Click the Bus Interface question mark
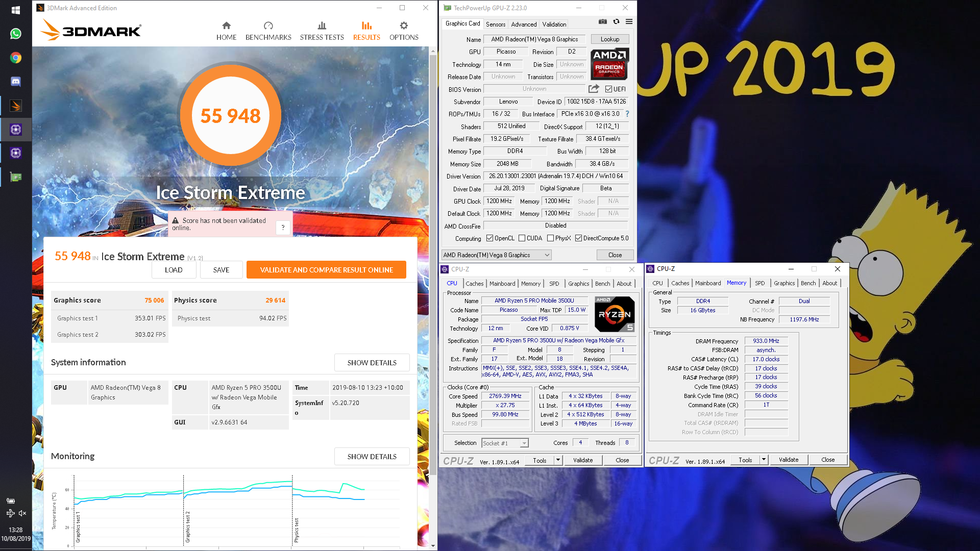The width and height of the screenshot is (980, 551). pos(627,114)
